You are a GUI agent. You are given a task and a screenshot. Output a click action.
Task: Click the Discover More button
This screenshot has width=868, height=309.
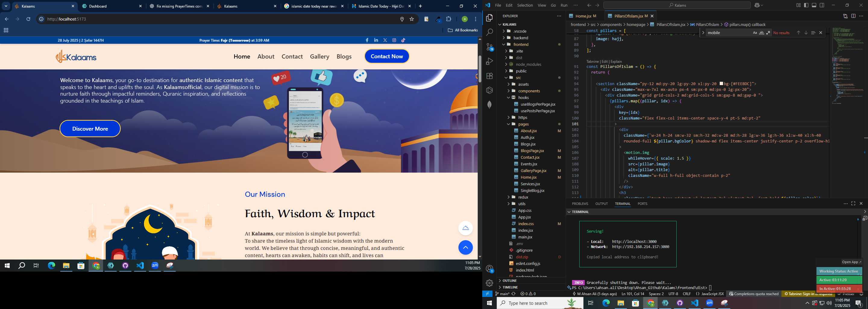click(x=90, y=129)
